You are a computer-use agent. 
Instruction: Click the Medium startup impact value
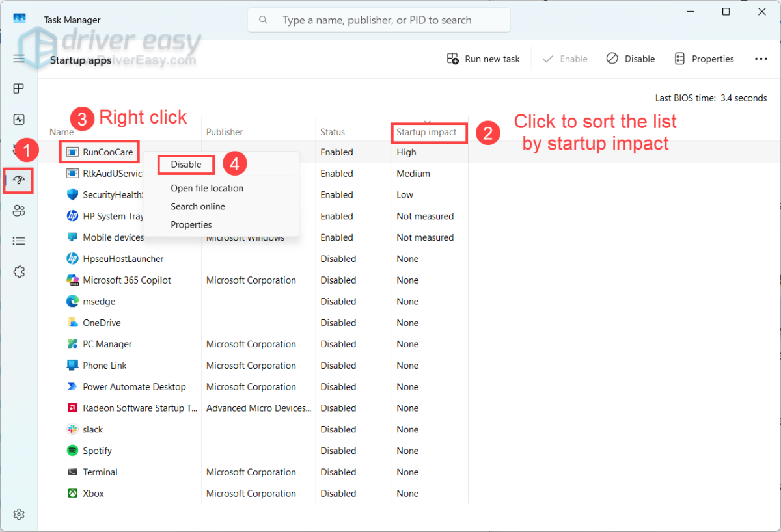pos(413,174)
